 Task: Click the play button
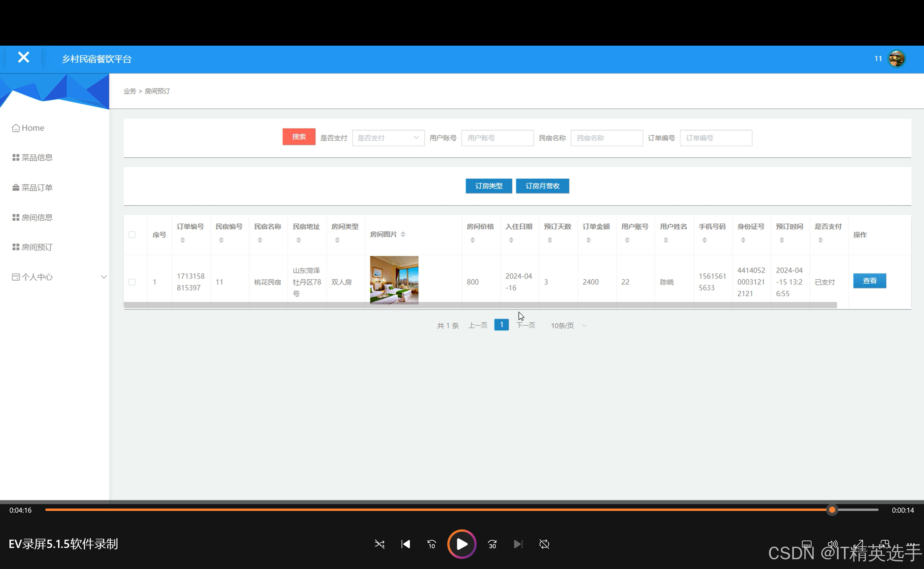point(461,544)
